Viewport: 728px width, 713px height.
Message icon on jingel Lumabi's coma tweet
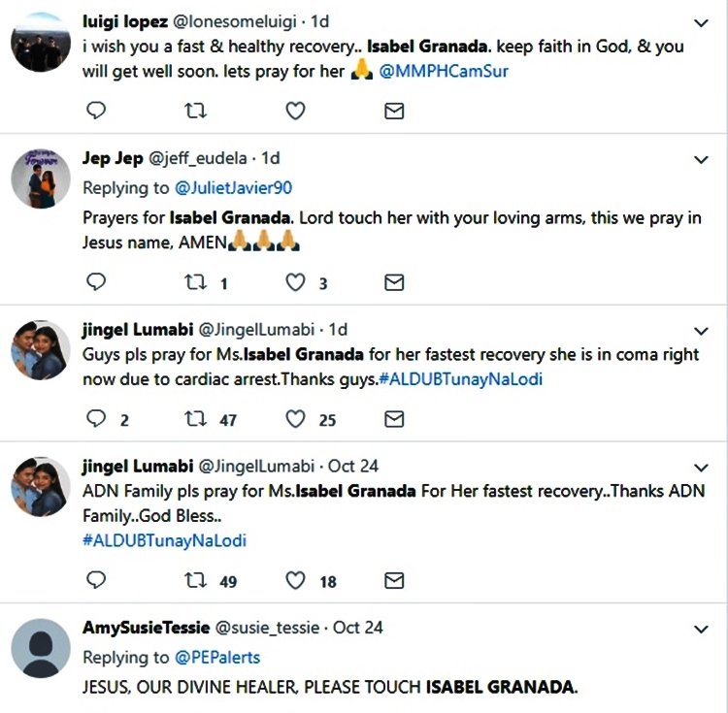click(394, 419)
